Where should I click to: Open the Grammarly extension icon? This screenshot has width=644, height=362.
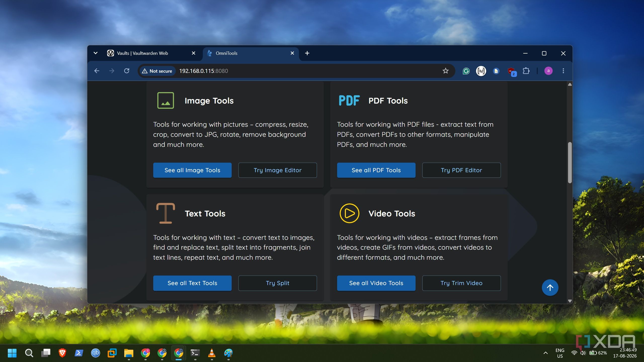point(466,71)
